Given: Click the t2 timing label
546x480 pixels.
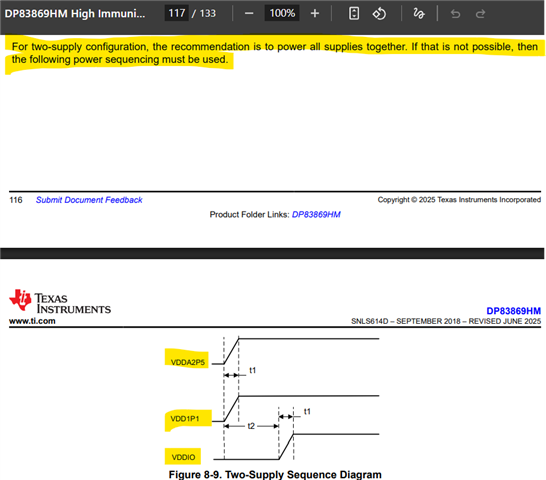Looking at the screenshot, I should point(251,426).
